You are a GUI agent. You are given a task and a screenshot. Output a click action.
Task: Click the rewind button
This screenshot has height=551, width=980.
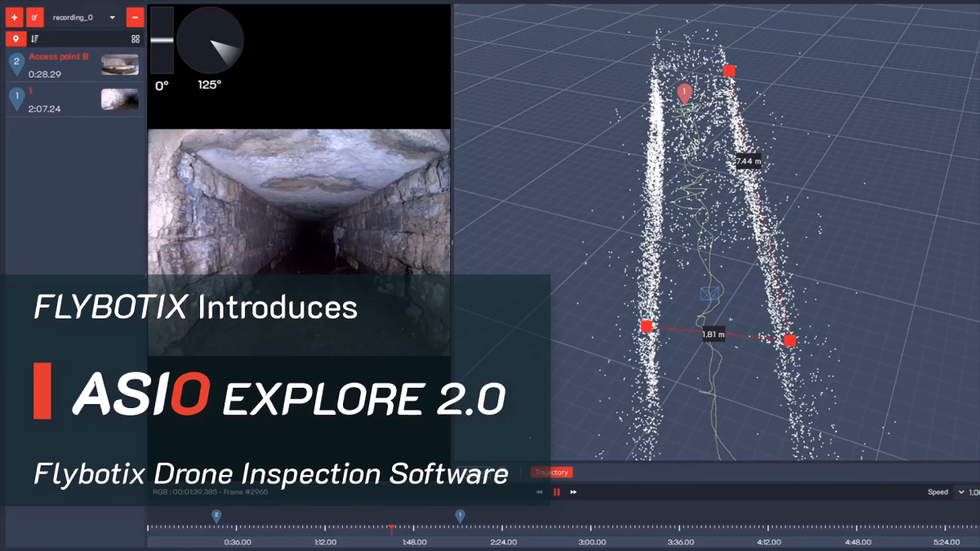[x=539, y=492]
